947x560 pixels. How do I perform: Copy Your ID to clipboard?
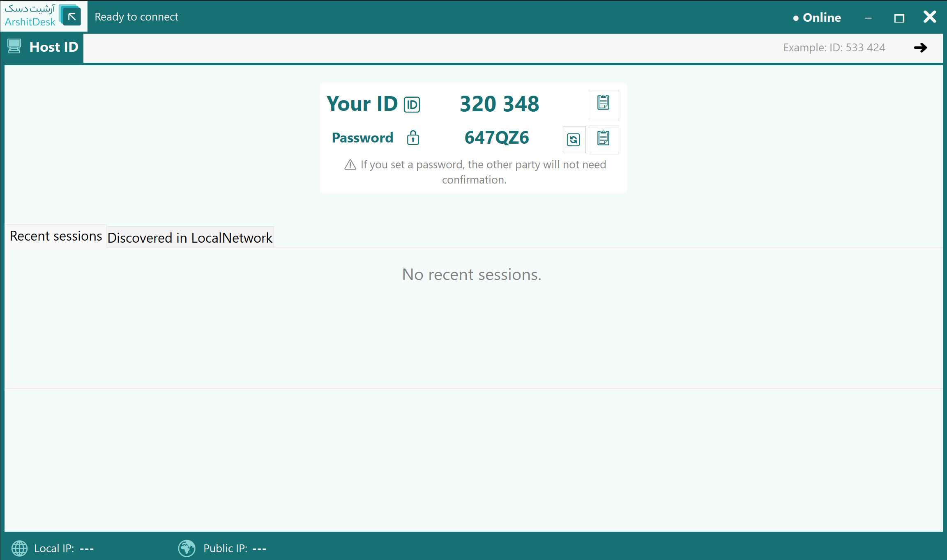(604, 105)
